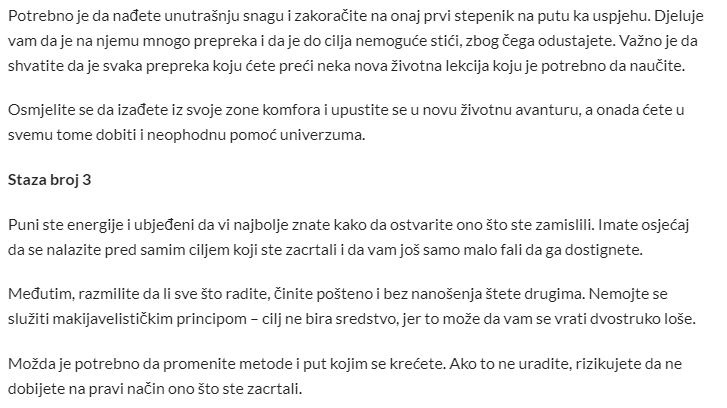Click the word 'naučite' ending the first paragraph

pos(658,66)
